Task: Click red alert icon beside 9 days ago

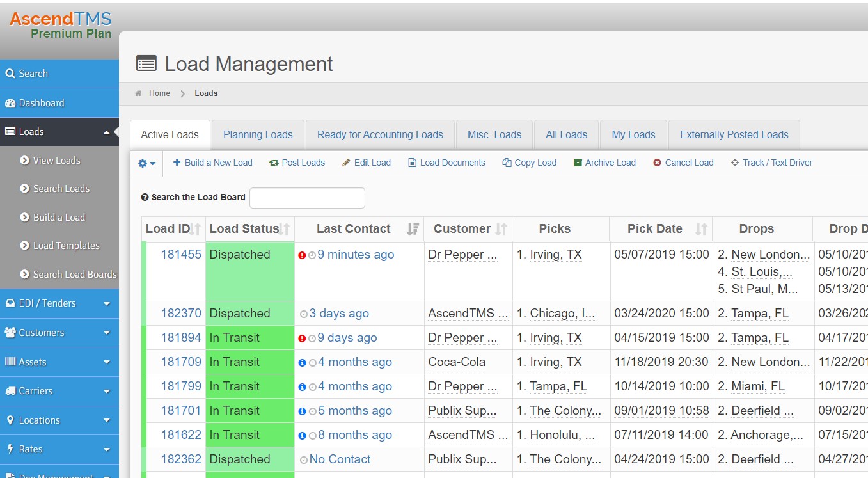Action: pyautogui.click(x=302, y=339)
